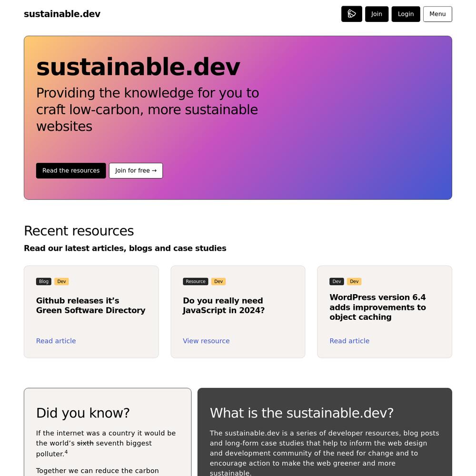Click yellow Dev tag on WordPress card
Screen dimensions: 476x476
pos(354,281)
